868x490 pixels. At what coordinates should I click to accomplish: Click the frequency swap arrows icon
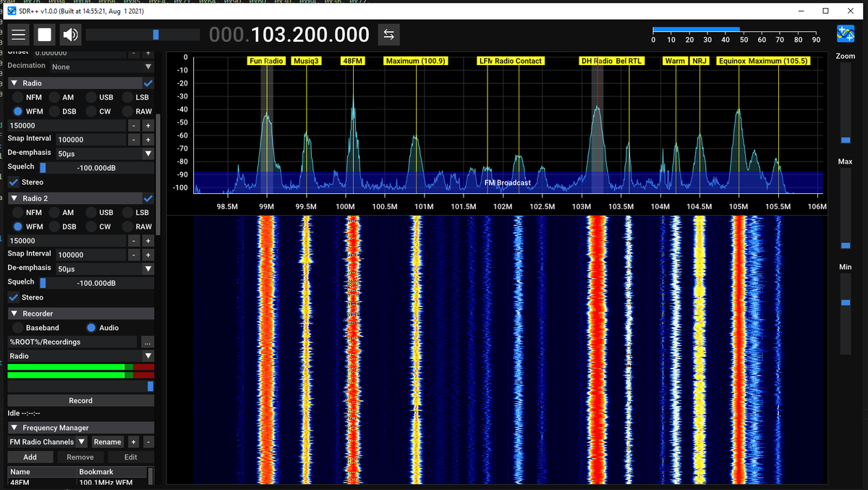pos(391,33)
